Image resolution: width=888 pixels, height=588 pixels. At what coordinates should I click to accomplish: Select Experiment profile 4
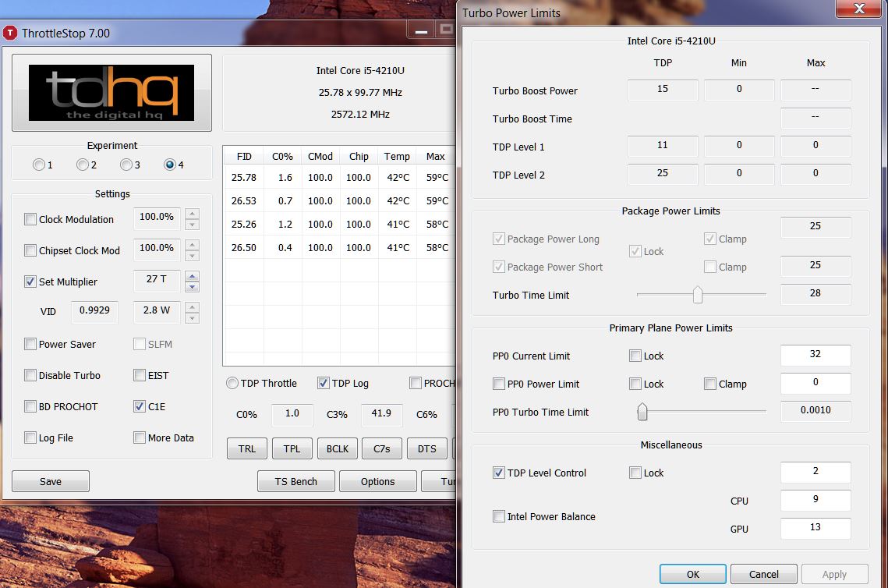click(169, 165)
